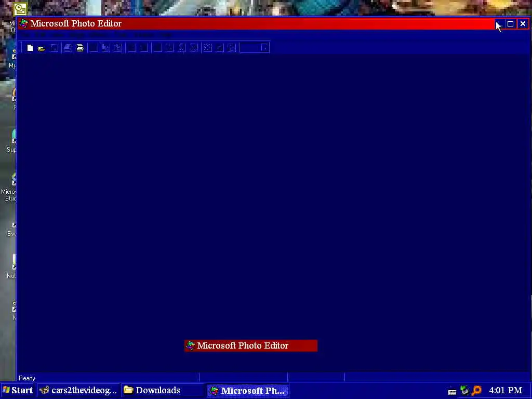Open the Effects menu
532x399 pixels.
(99, 35)
